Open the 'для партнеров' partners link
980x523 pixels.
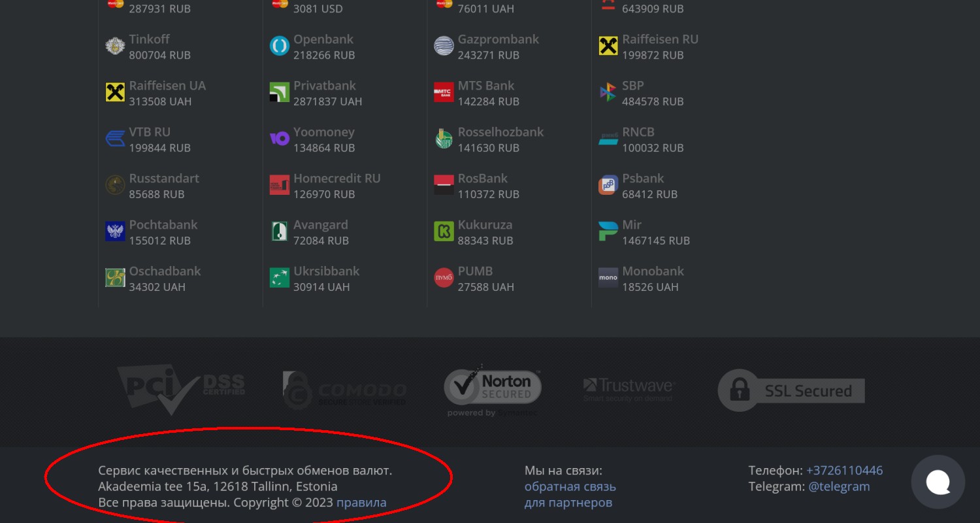pyautogui.click(x=568, y=503)
